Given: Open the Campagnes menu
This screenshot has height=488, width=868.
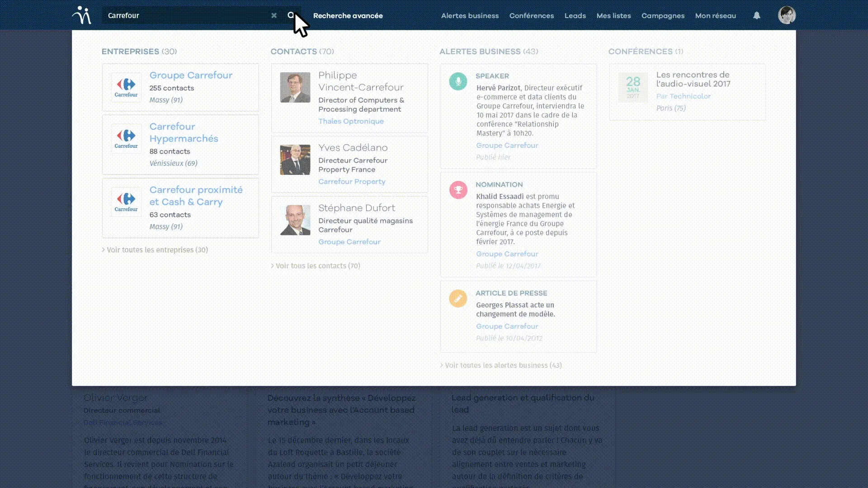Looking at the screenshot, I should (x=663, y=15).
